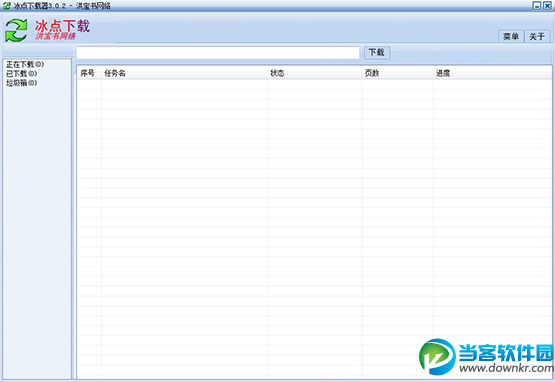The height and width of the screenshot is (382, 555).
Task: Click the green refresh arrows logo
Action: [16, 31]
